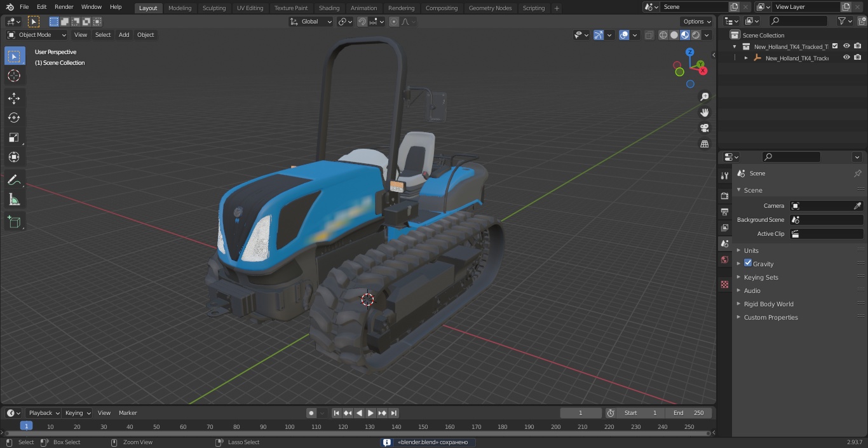Activate the Select Box tool
The height and width of the screenshot is (448, 868).
click(14, 56)
